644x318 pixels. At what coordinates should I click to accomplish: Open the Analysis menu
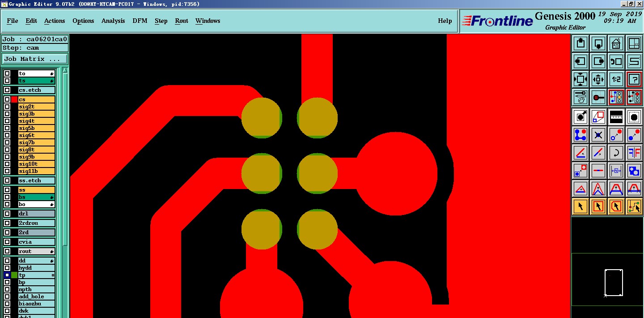tap(113, 21)
